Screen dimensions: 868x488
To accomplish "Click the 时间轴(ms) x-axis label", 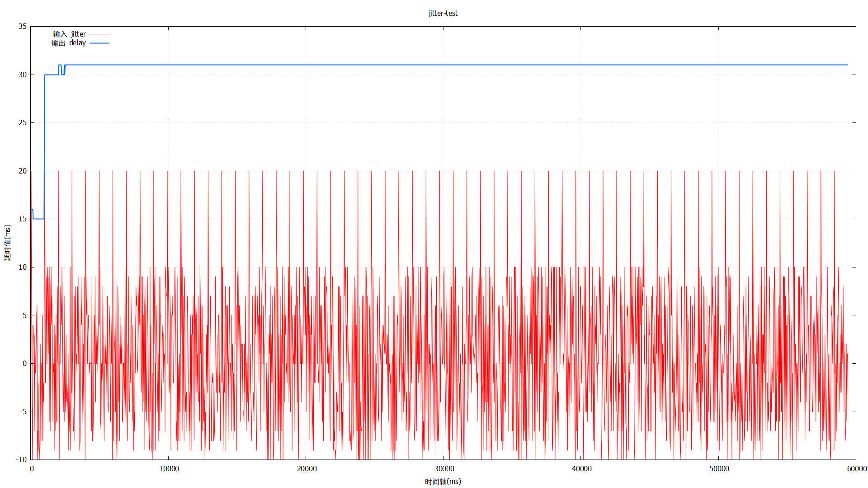I will pyautogui.click(x=443, y=482).
